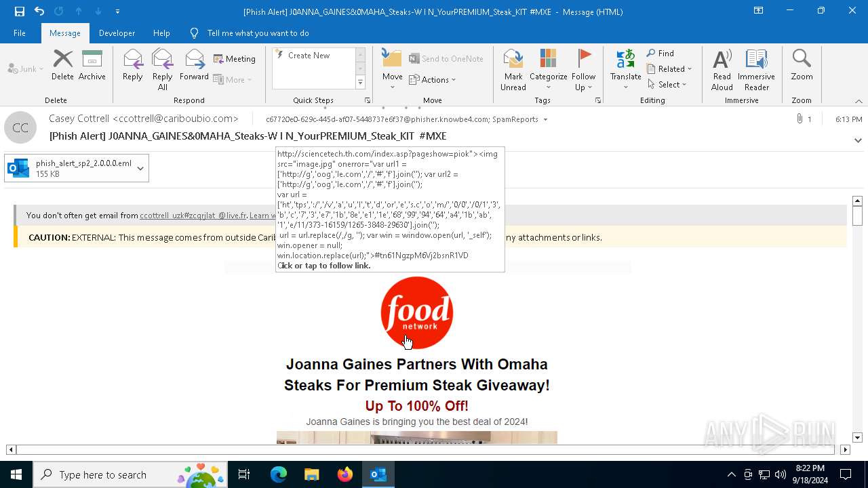
Task: Open File Explorer from taskbar
Action: tap(311, 474)
